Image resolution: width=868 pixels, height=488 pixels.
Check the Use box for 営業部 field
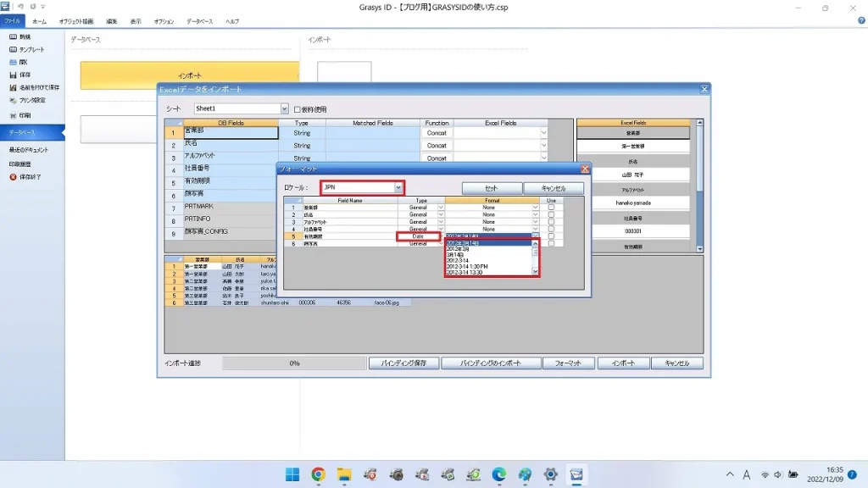point(551,207)
